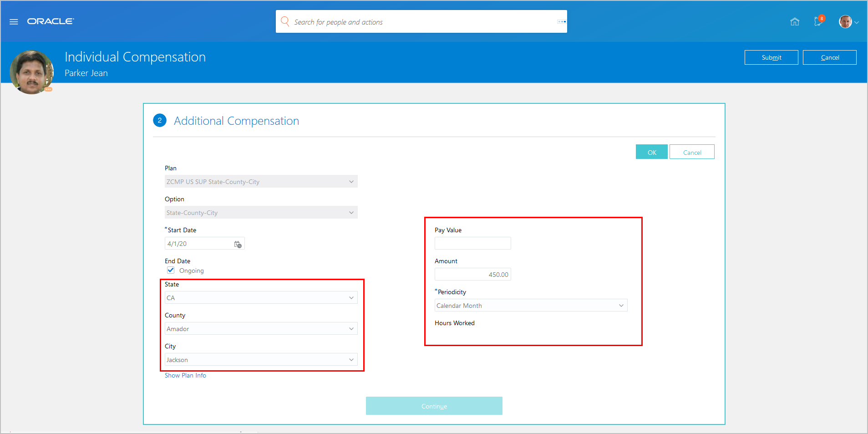868x434 pixels.
Task: Click the search field options icon
Action: (562, 21)
